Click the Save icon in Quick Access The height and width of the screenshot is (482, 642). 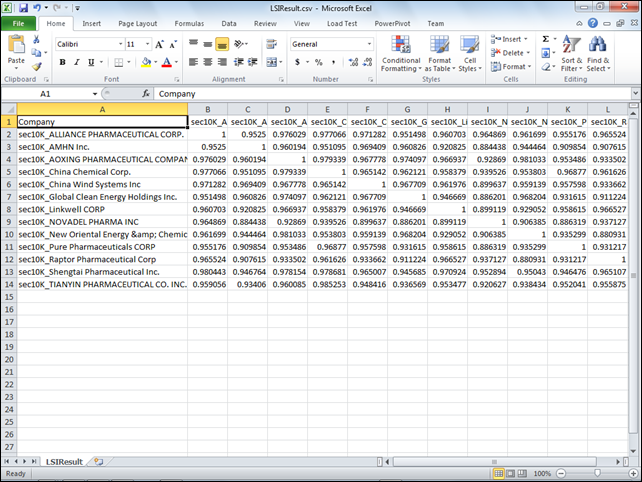tap(23, 7)
